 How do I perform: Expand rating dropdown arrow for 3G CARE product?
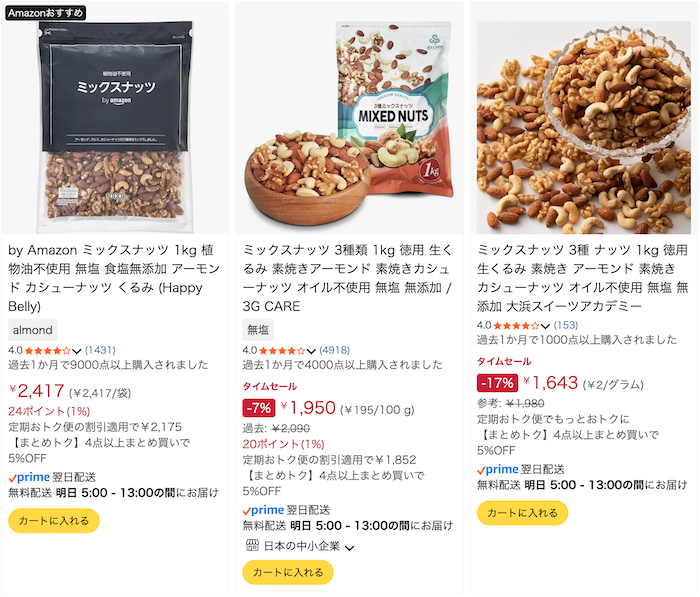(311, 351)
